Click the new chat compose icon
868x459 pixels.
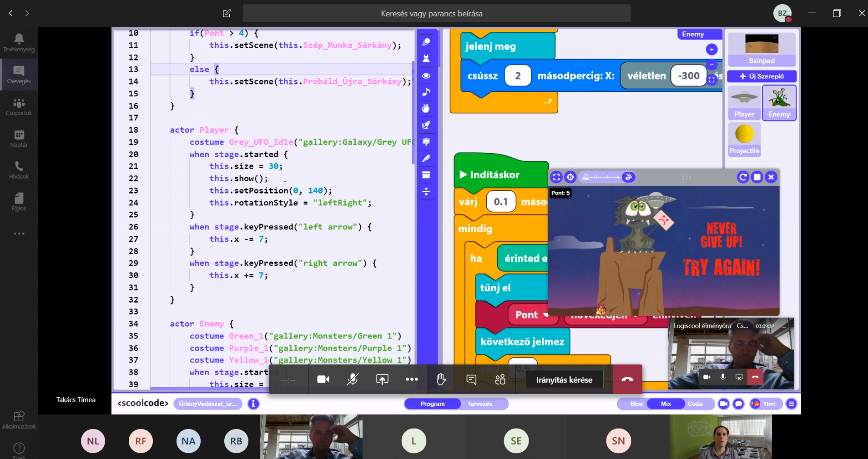[x=227, y=13]
